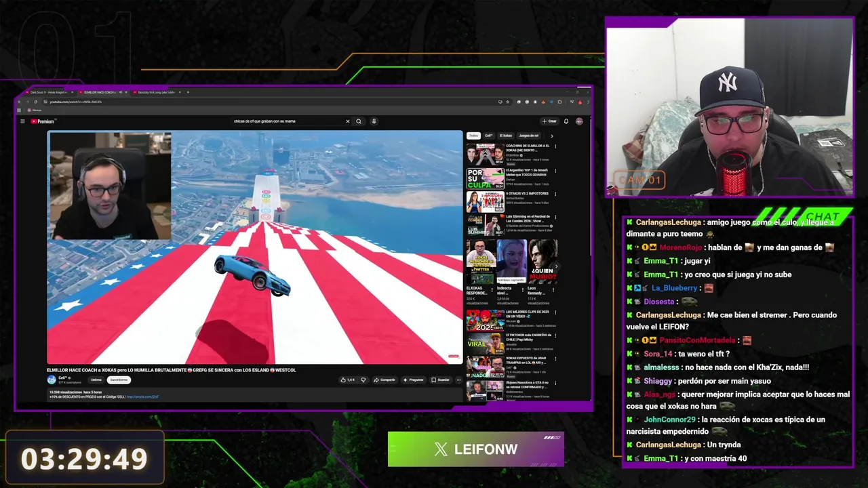The height and width of the screenshot is (488, 868).
Task: Save the video with Guardar
Action: (441, 380)
